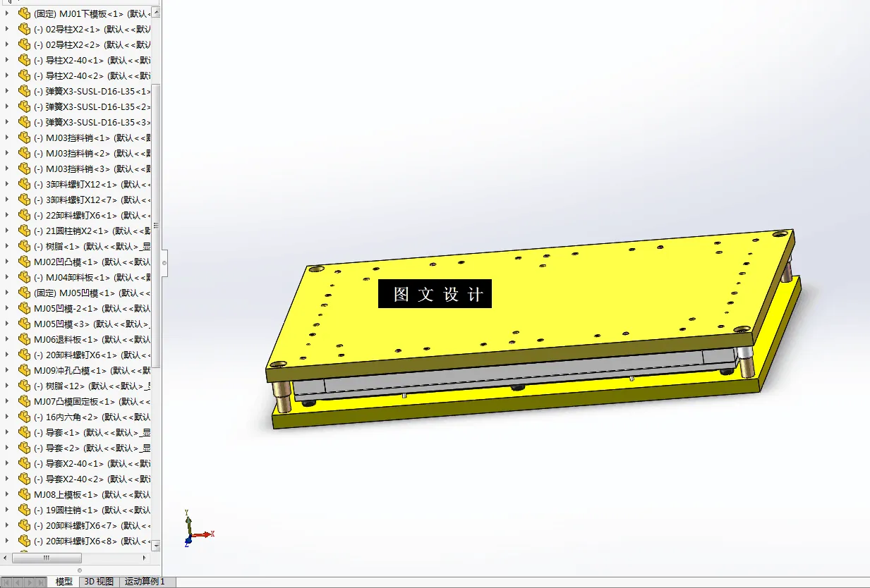This screenshot has width=870, height=588.
Task: Click the part icon for 19圆柱销<1>
Action: click(25, 510)
